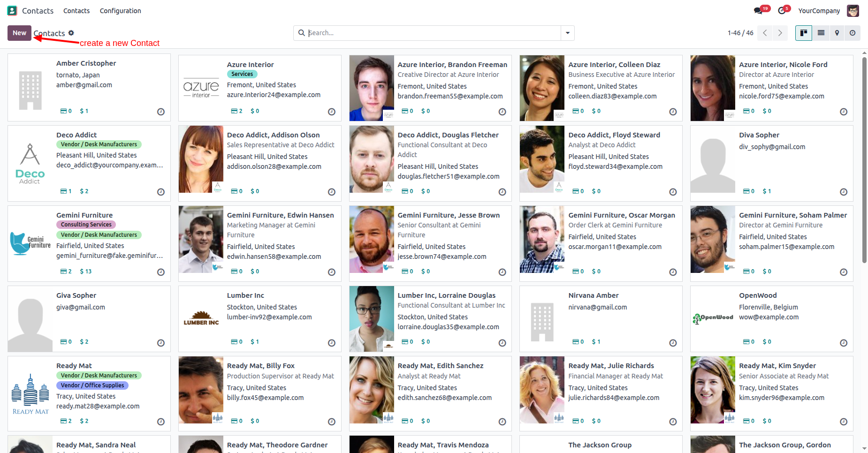Open the activities clock icon with badge 5
Screen dimensions: 868x453
coord(782,10)
